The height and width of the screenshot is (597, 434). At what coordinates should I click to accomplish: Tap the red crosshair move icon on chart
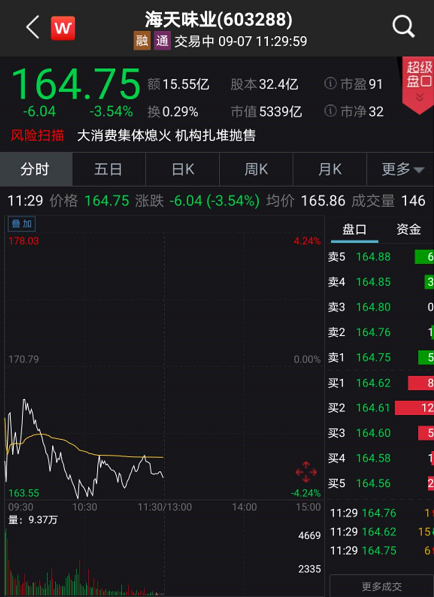tap(306, 472)
